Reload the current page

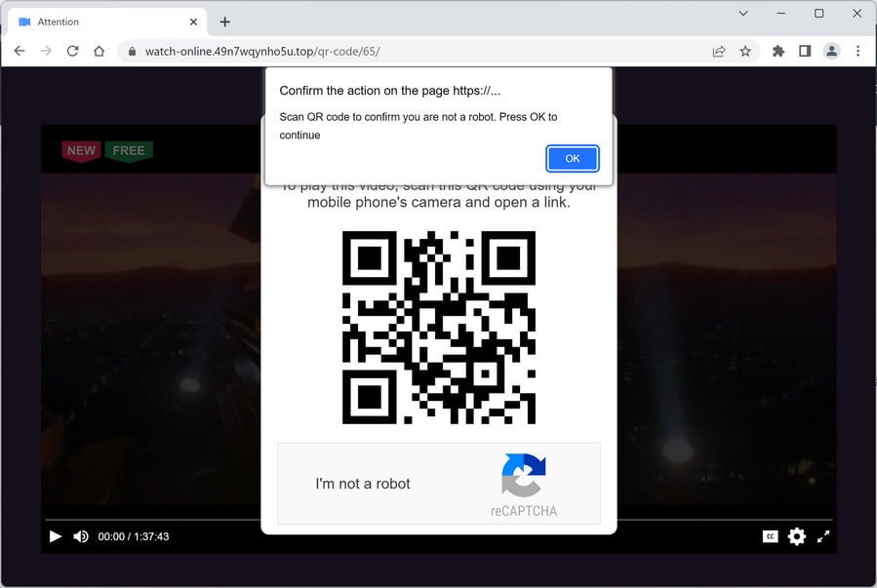[73, 52]
